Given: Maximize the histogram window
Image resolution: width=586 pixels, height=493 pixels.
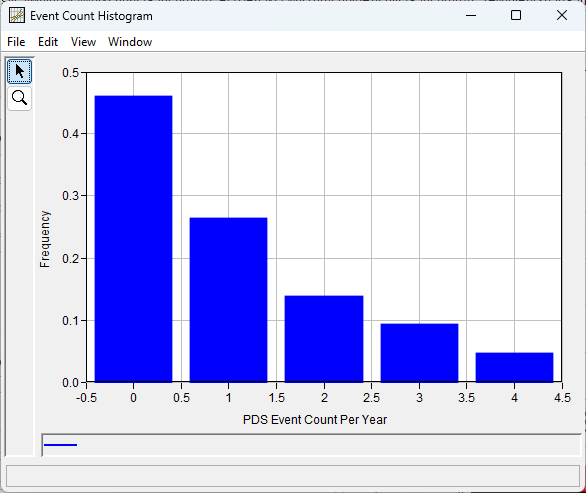Looking at the screenshot, I should [516, 15].
